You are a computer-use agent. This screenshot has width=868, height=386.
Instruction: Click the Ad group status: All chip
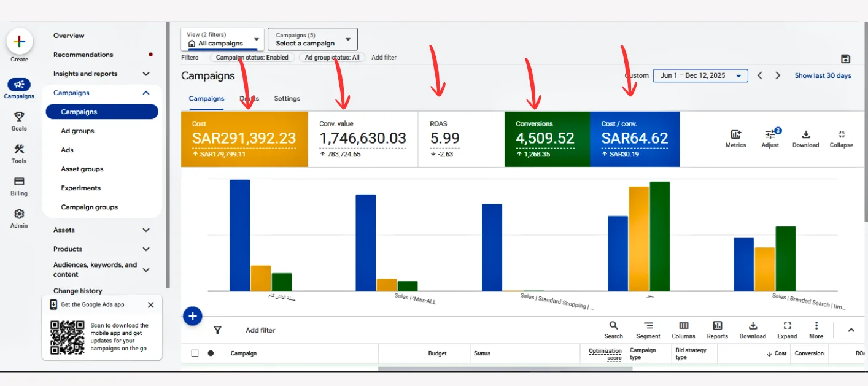332,57
